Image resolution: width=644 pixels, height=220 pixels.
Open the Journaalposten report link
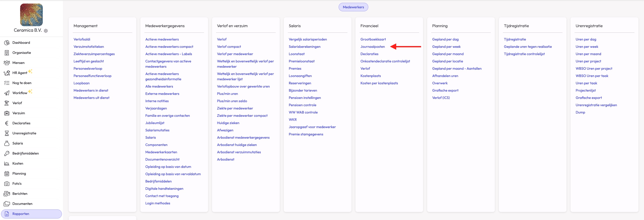coord(373,47)
